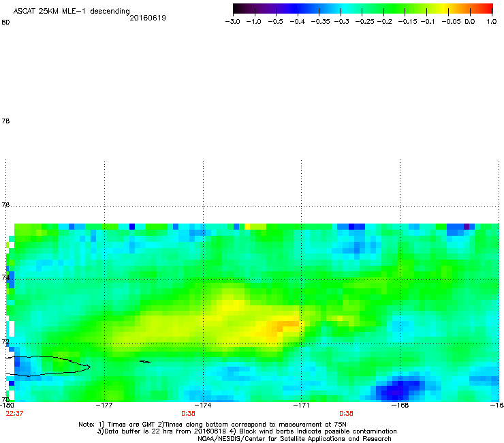This screenshot has height=443, width=504.
Task: Click the -0.4 colorbar label
Action: [x=298, y=22]
